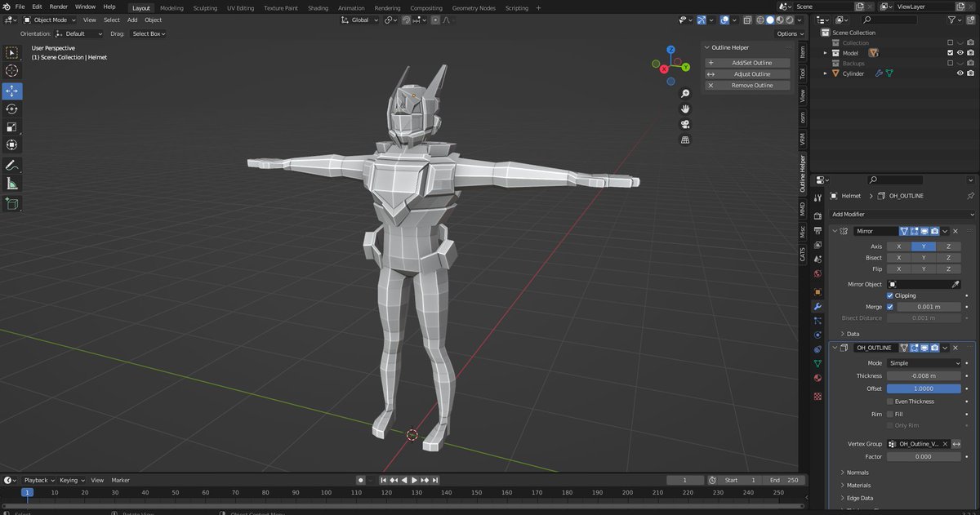Viewport: 980px width, 515px height.
Task: Toggle Mirror Bisect X button
Action: tap(899, 257)
